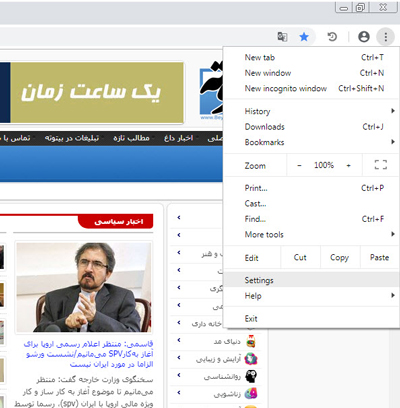Click the blue bookmark star icon
The height and width of the screenshot is (408, 400).
[304, 36]
